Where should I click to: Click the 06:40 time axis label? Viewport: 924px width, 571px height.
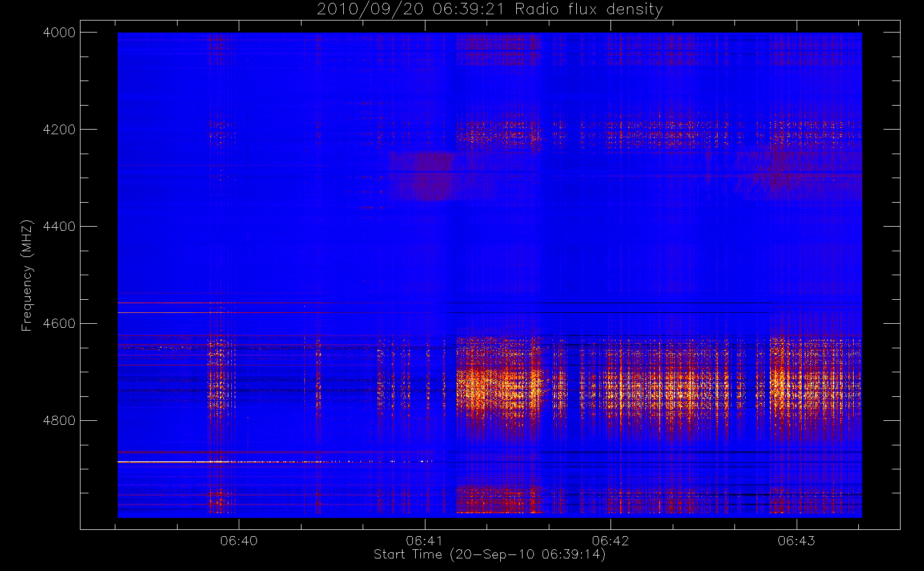point(239,541)
